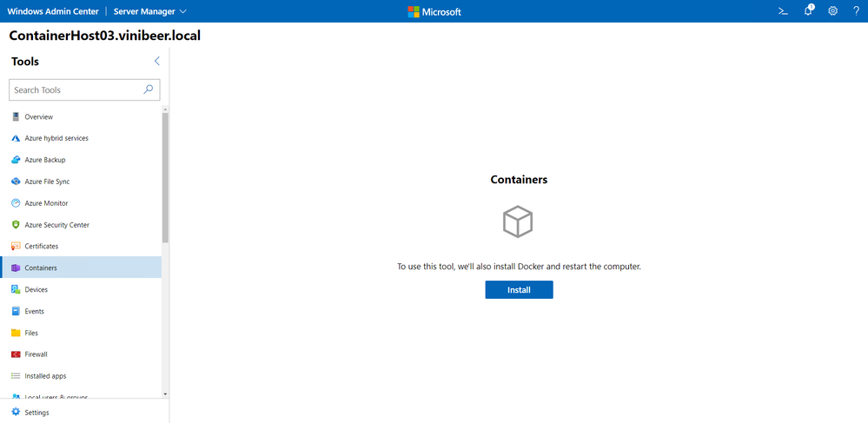Click the Devices icon
Viewport: 868px width, 423px height.
pyautogui.click(x=16, y=289)
